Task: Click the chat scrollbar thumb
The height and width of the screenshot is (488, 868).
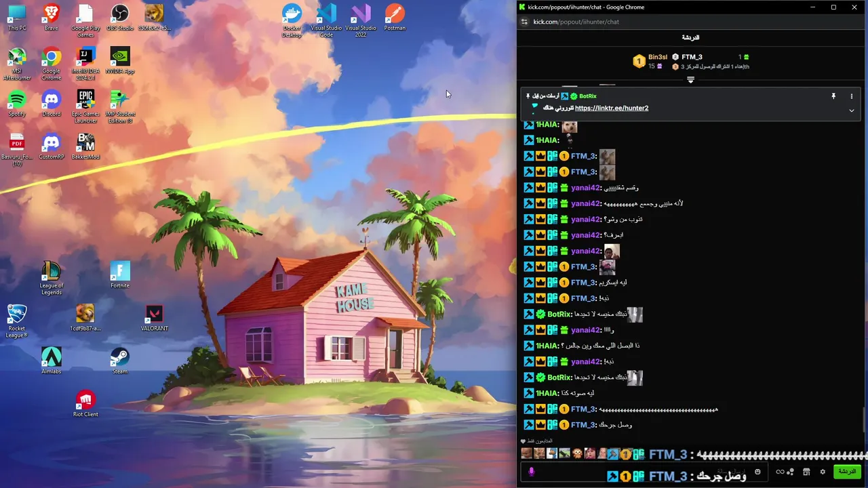Action: pyautogui.click(x=864, y=420)
